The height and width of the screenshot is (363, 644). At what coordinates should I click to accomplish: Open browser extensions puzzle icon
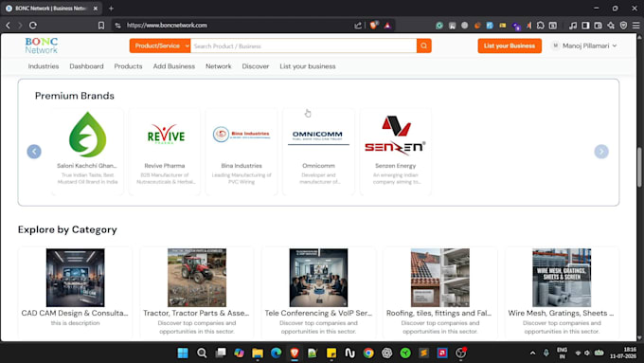[541, 25]
